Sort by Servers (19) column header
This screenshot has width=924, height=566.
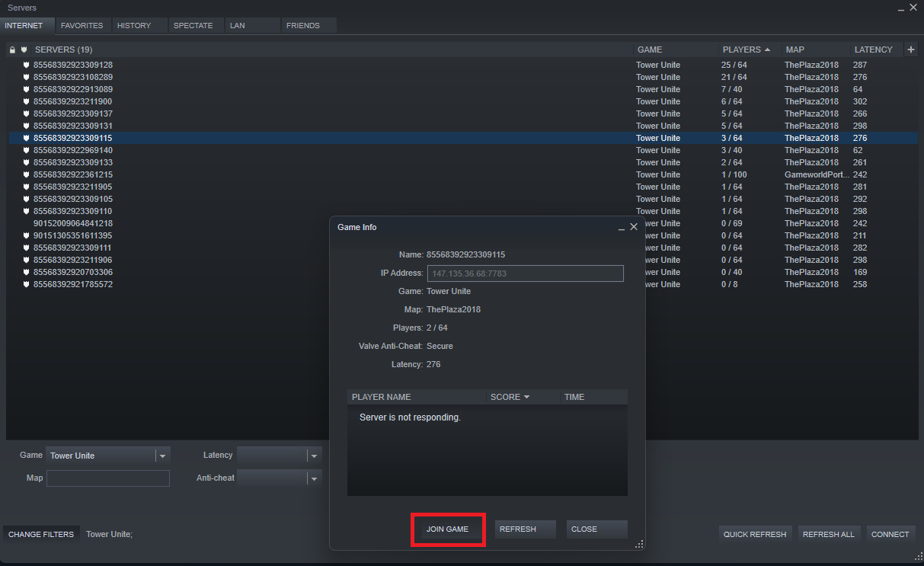[x=331, y=50]
